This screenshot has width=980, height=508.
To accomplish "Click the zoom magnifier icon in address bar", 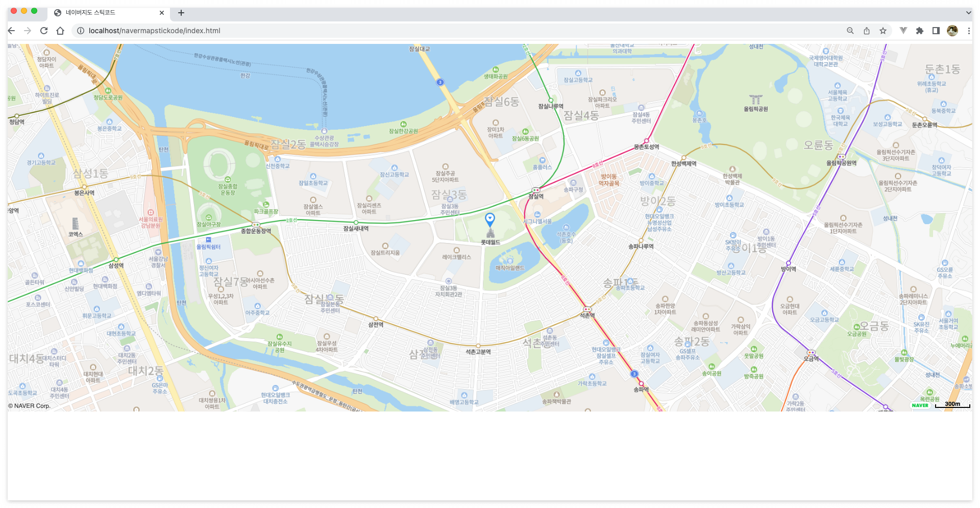I will (850, 31).
